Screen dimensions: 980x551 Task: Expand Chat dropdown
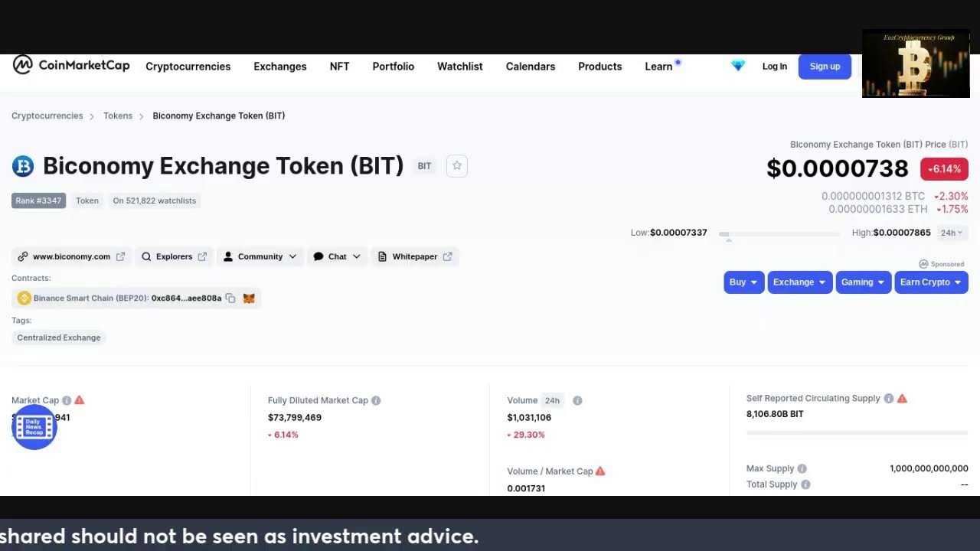(337, 257)
